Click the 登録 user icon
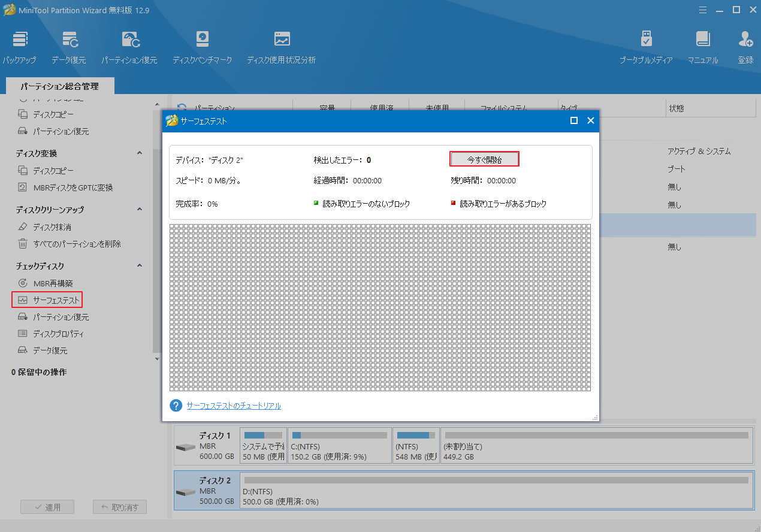This screenshot has height=532, width=761. click(x=745, y=47)
